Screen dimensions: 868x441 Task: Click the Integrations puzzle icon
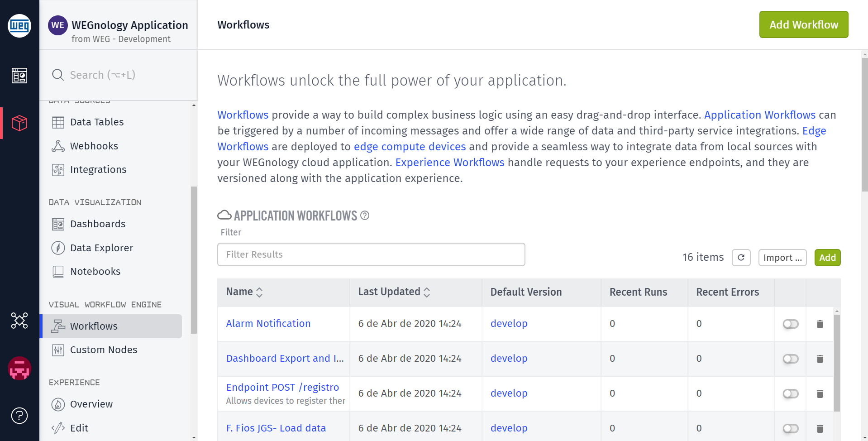[58, 170]
